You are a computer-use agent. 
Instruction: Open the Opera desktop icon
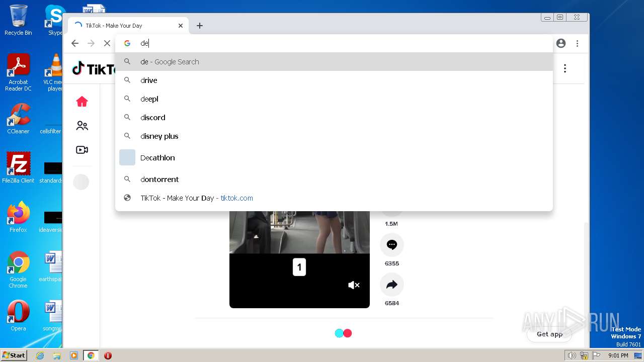tap(18, 316)
